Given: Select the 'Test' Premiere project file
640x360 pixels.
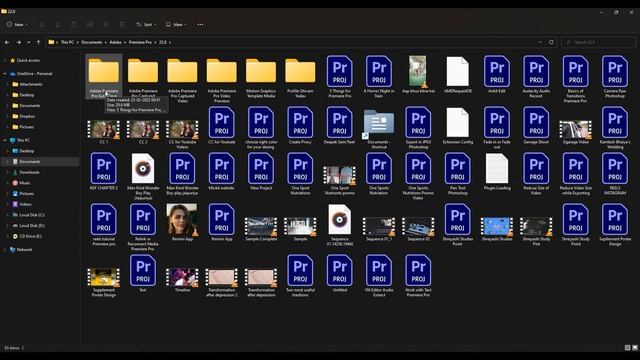Looking at the screenshot, I should click(143, 273).
